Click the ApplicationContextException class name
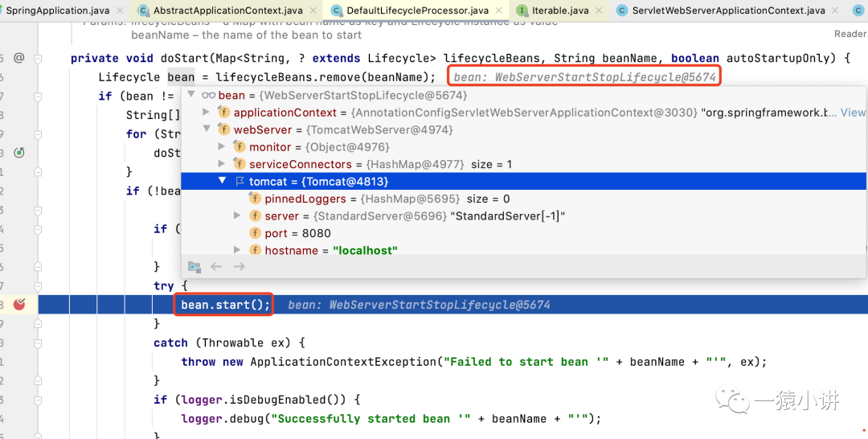868x439 pixels. (x=344, y=362)
